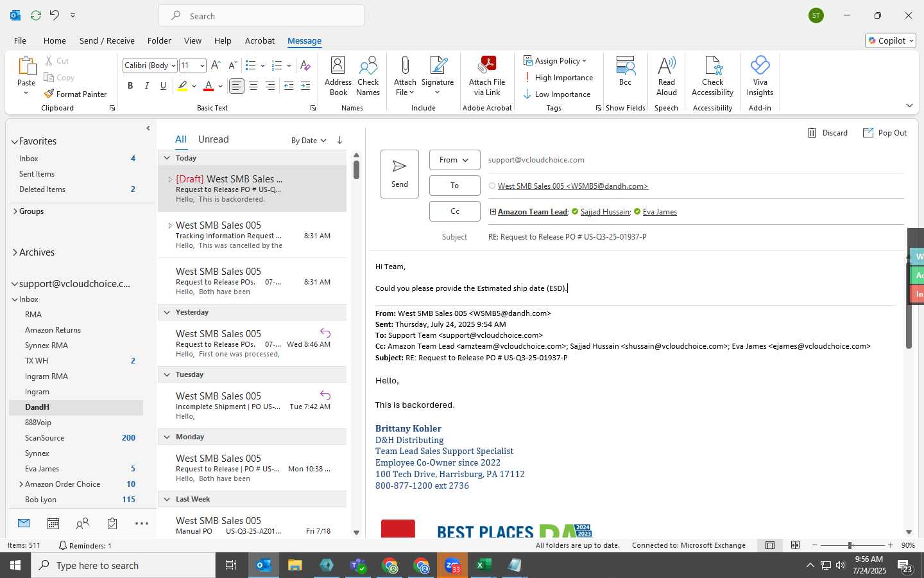
Task: Set Low Importance tag
Action: [557, 94]
